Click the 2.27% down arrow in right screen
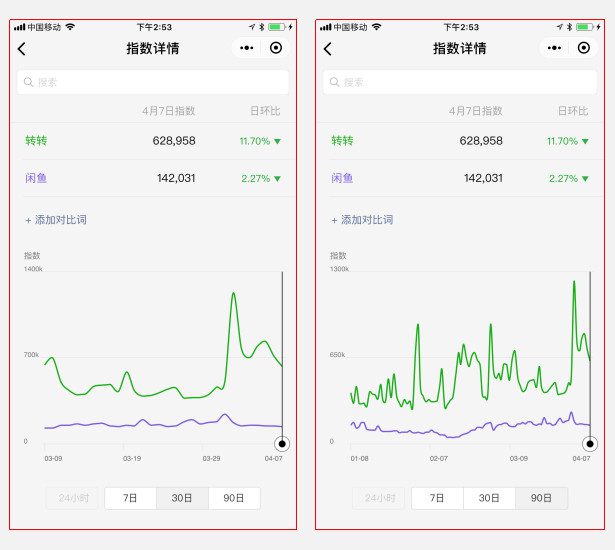The height and width of the screenshot is (550, 615). tap(585, 179)
